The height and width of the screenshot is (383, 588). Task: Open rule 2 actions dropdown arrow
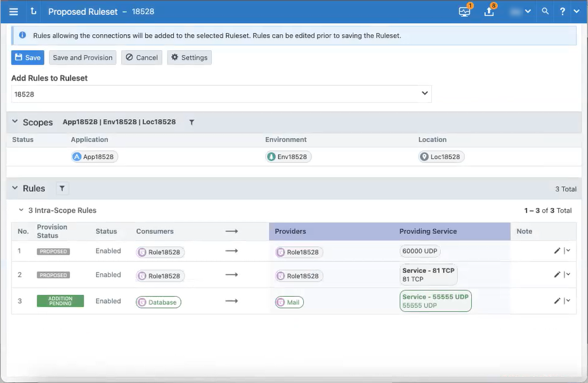568,275
